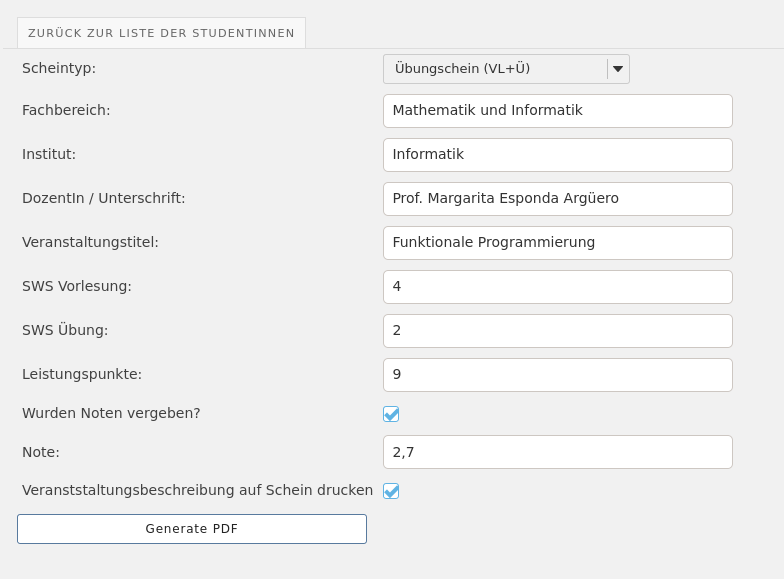Click the Generate PDF button

[192, 529]
